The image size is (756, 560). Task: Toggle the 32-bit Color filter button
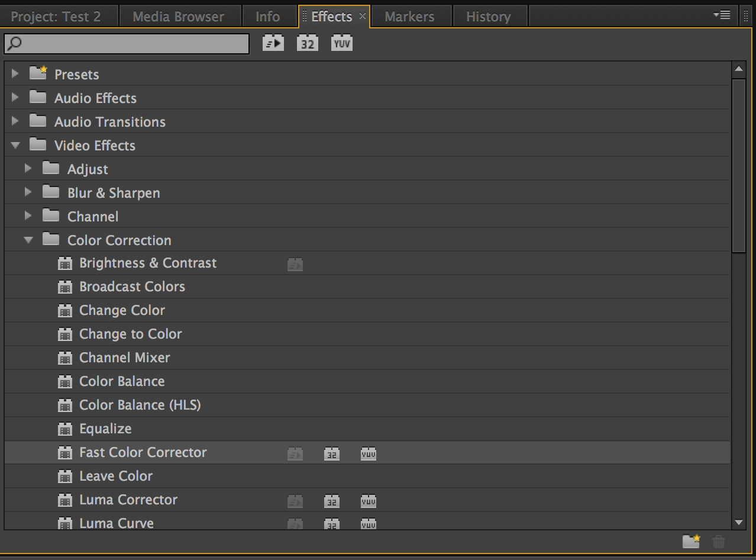(x=307, y=43)
